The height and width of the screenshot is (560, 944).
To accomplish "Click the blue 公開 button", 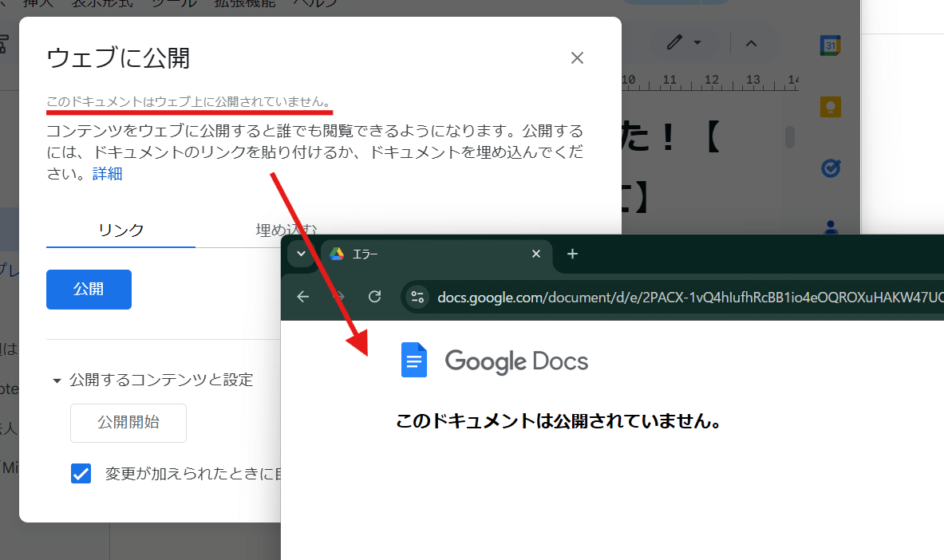I will click(x=89, y=290).
